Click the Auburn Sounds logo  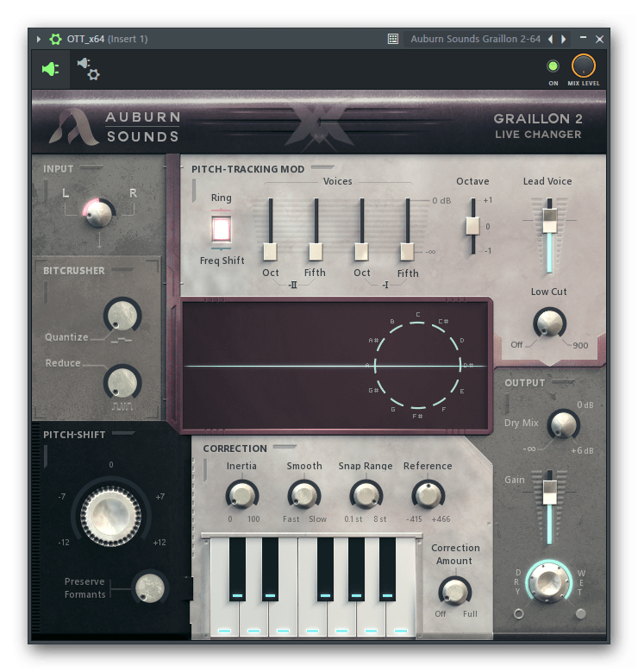[115, 127]
